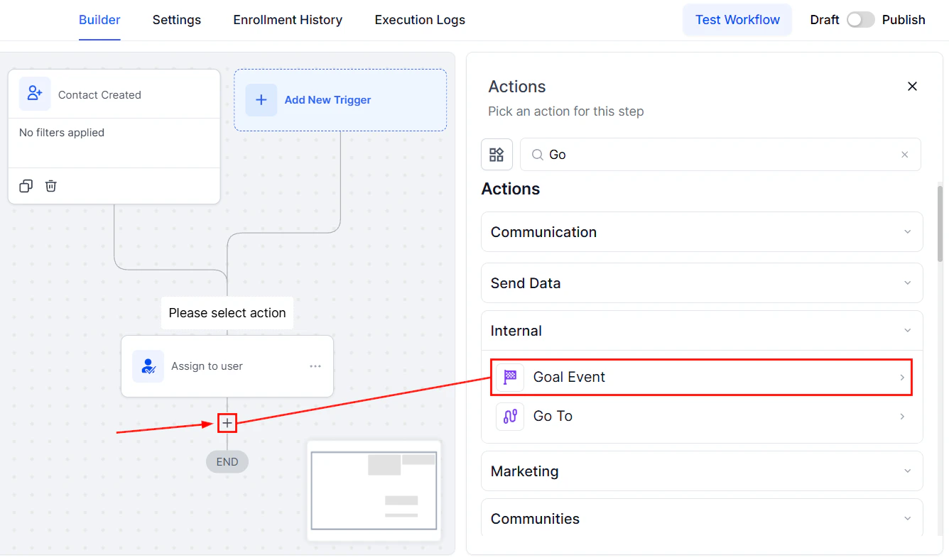Clear the Go search query
Screen dimensions: 949x560
tap(904, 154)
